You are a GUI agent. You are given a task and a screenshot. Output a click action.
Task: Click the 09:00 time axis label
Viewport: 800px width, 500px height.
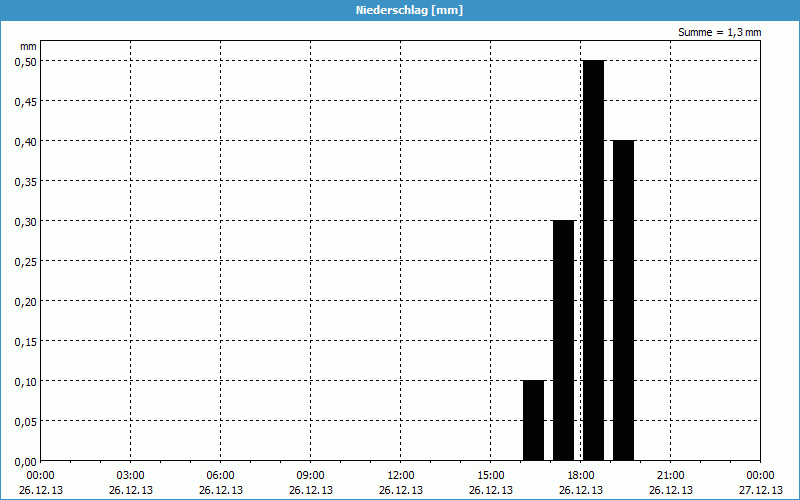311,475
